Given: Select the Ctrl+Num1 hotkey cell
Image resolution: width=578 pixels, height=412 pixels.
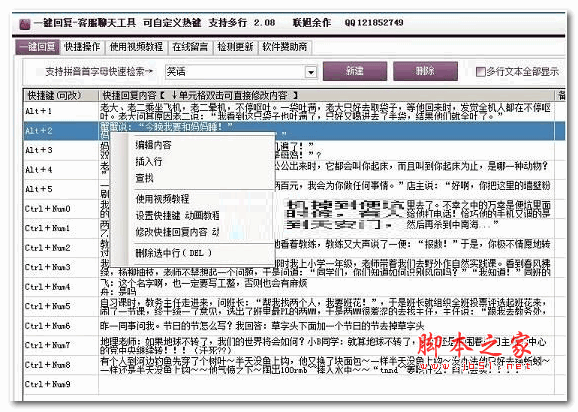Looking at the screenshot, I should (61, 228).
